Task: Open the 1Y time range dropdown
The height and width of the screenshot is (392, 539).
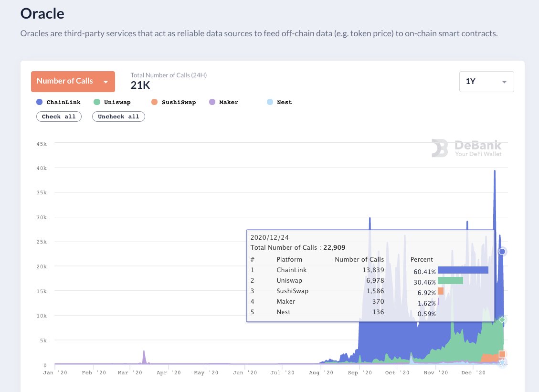Action: 486,82
